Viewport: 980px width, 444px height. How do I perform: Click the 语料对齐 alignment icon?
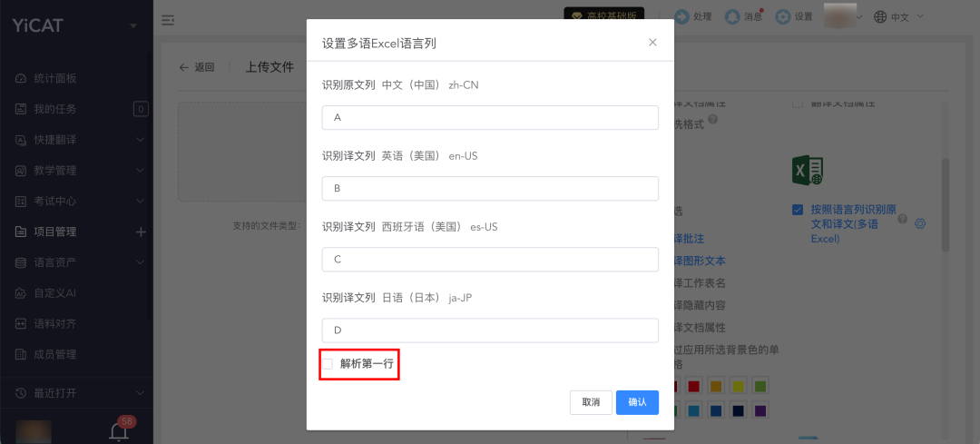21,323
